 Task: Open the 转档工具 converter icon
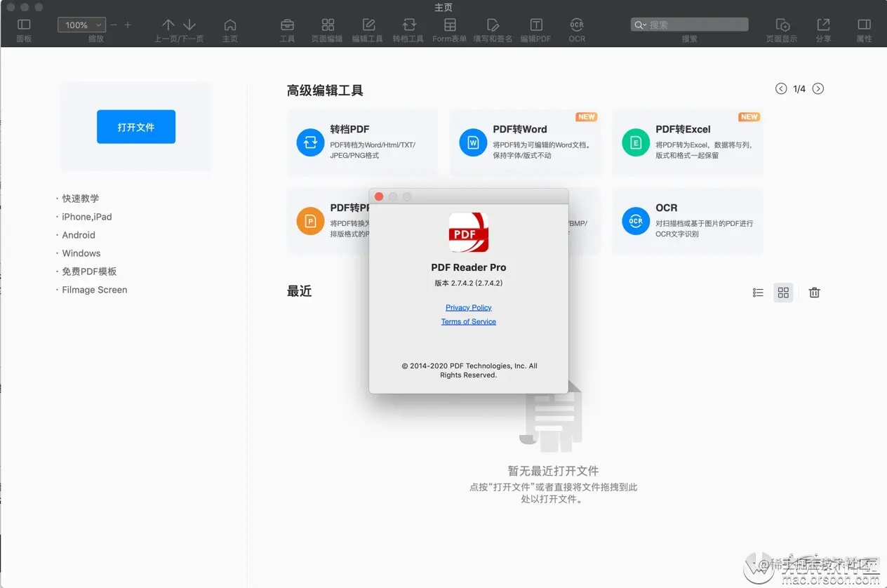click(408, 25)
